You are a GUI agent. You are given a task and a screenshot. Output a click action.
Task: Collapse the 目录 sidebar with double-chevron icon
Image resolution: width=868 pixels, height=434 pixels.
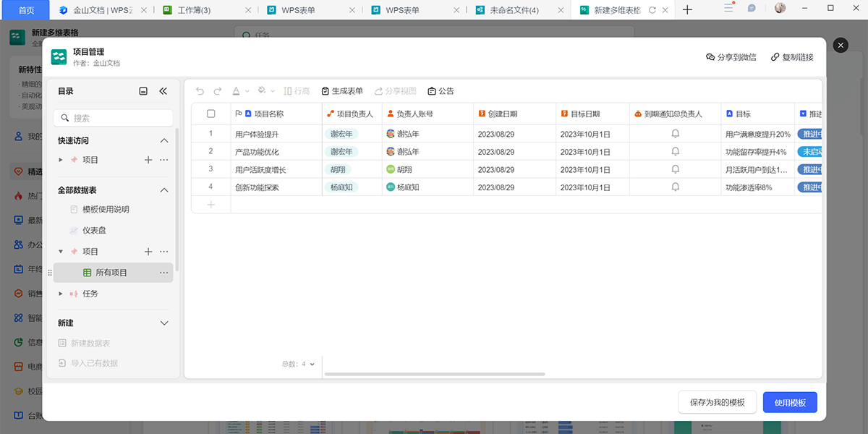tap(163, 91)
